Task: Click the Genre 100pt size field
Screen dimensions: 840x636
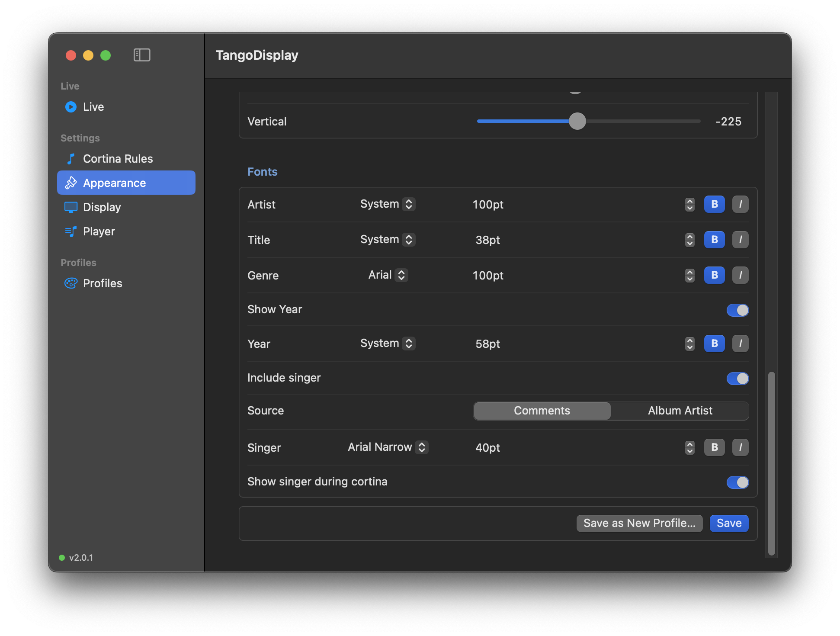Action: [x=488, y=276]
